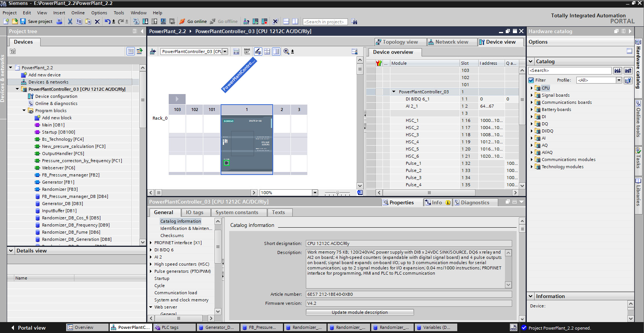The width and height of the screenshot is (644, 333).
Task: Print using the toolbar printer icon
Action: click(x=59, y=21)
